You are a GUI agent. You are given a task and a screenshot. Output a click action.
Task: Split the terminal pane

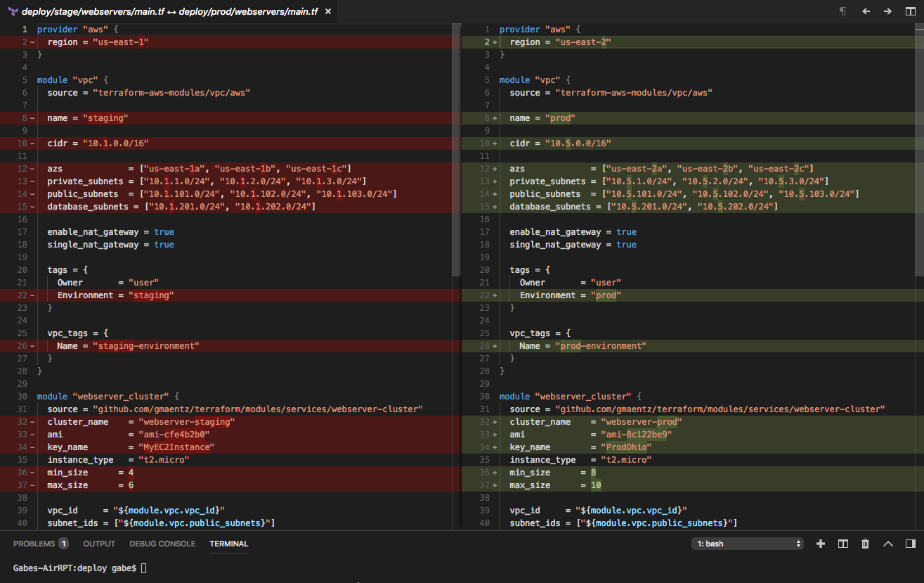pos(843,544)
